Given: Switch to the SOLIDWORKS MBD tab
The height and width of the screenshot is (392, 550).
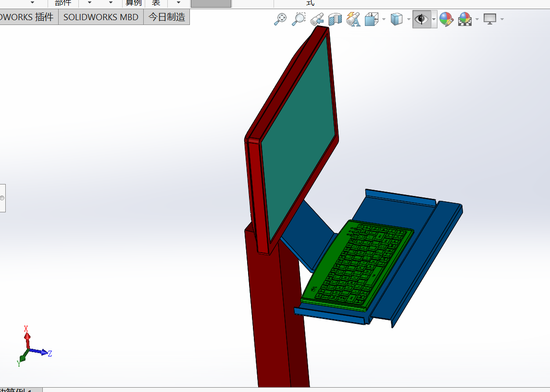Looking at the screenshot, I should (x=100, y=17).
